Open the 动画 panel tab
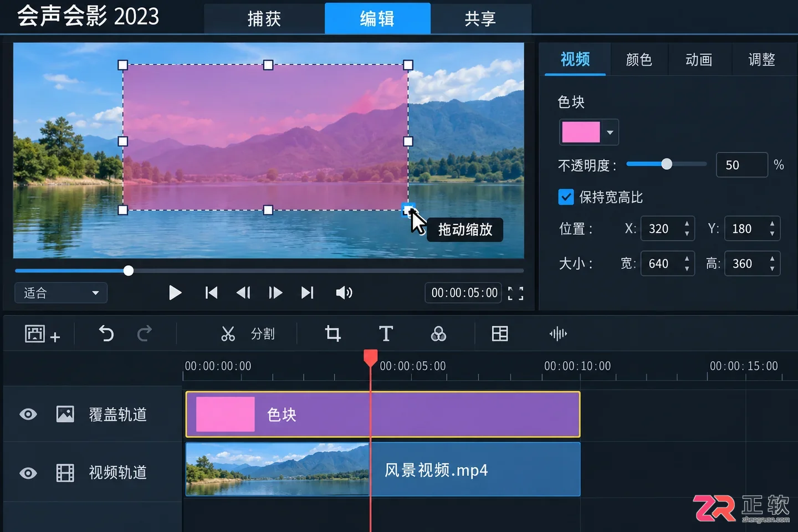 click(699, 59)
